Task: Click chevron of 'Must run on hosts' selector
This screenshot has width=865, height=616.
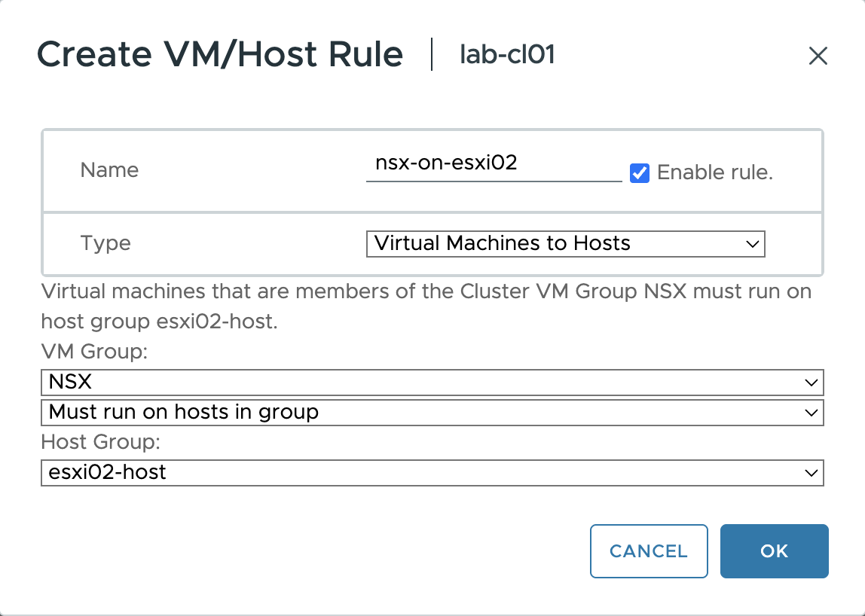Action: pyautogui.click(x=811, y=413)
